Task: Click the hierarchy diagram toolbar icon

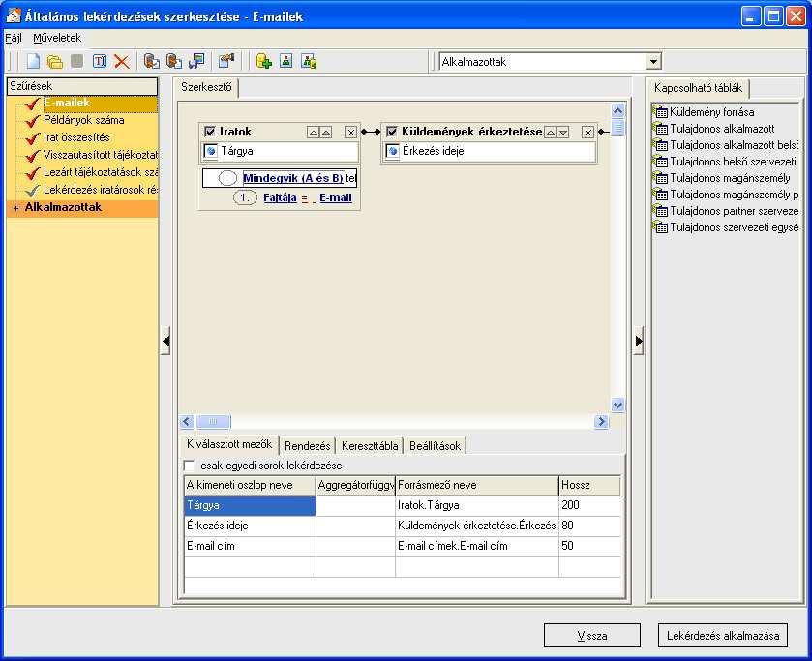Action: 286,61
